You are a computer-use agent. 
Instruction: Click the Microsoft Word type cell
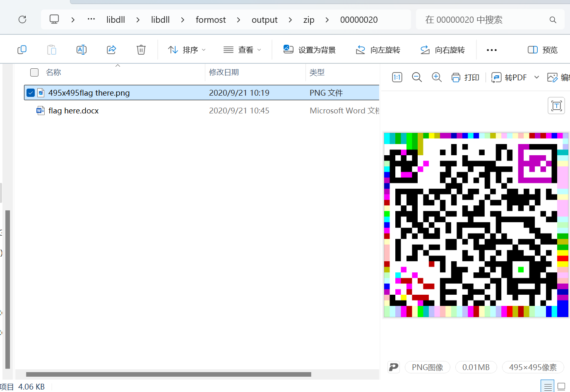click(344, 111)
